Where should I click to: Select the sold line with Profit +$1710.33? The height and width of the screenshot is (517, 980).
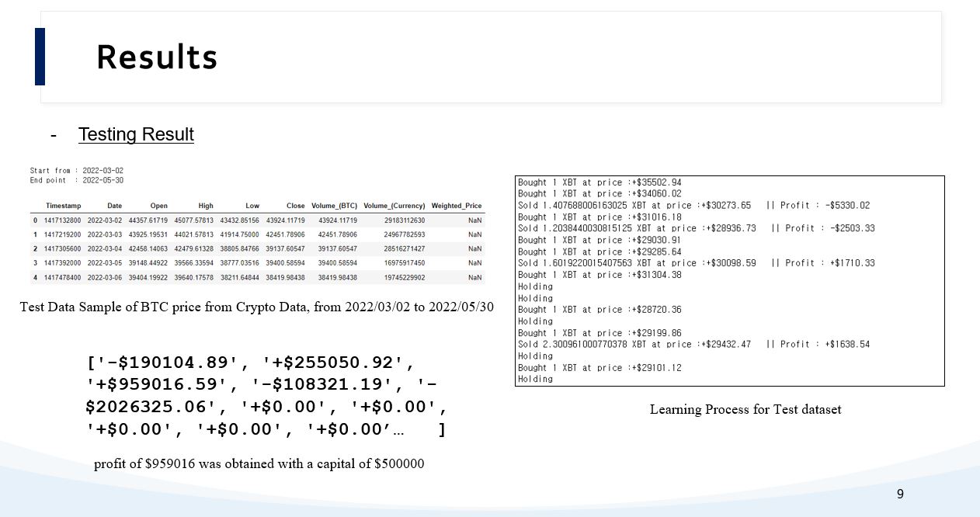(x=697, y=263)
